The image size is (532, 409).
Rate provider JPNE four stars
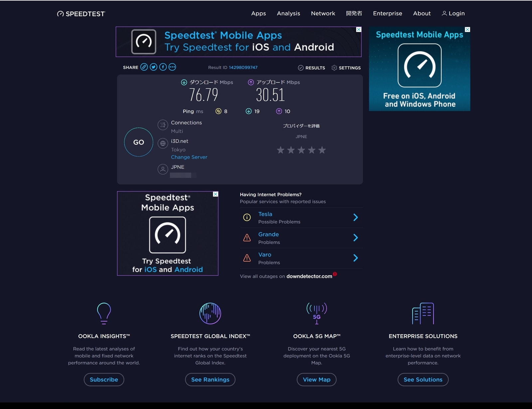[312, 150]
